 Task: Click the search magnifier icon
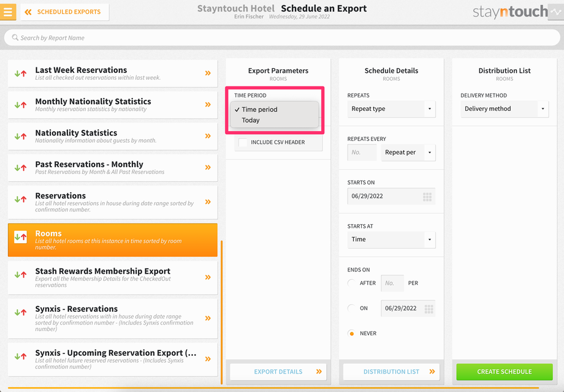[15, 37]
